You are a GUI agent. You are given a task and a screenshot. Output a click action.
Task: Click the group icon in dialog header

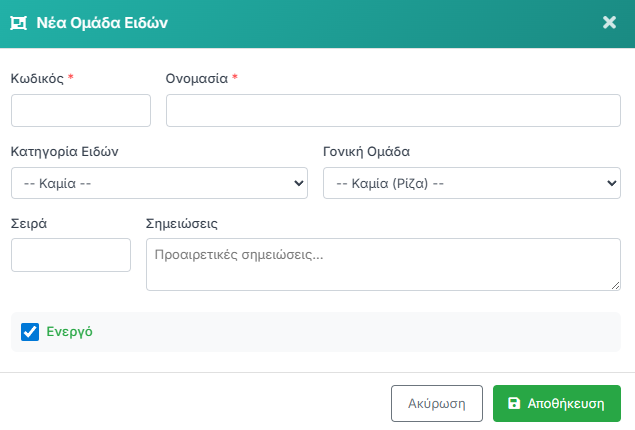(x=17, y=22)
